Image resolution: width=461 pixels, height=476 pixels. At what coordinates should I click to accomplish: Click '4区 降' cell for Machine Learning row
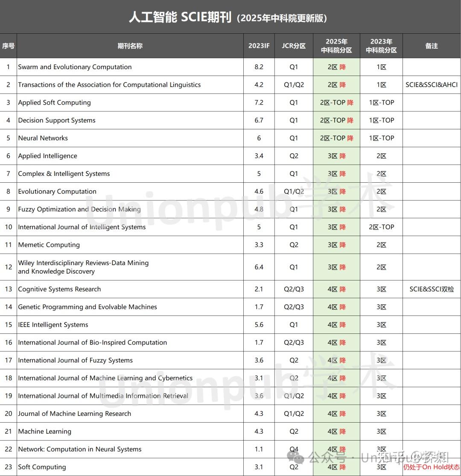pos(336,431)
